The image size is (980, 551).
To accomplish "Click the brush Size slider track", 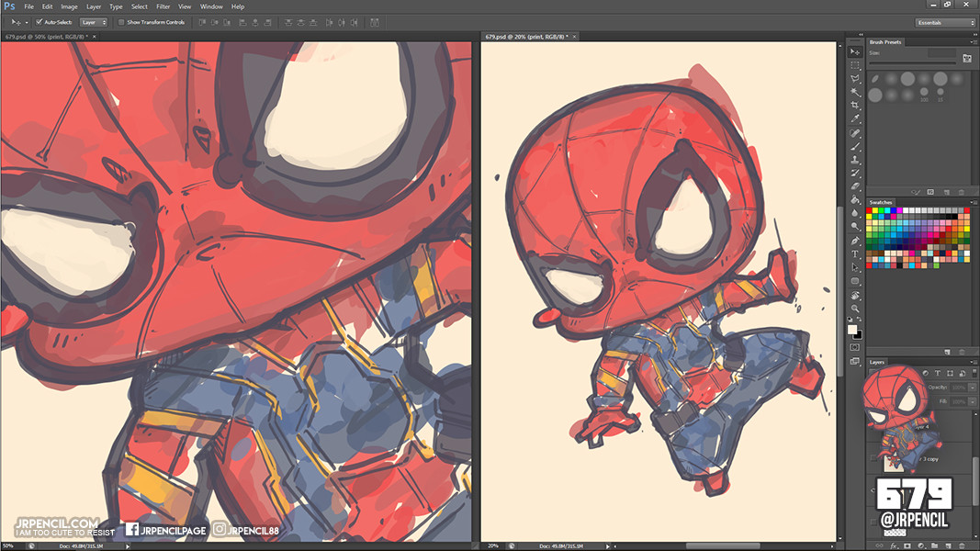I will coord(913,63).
